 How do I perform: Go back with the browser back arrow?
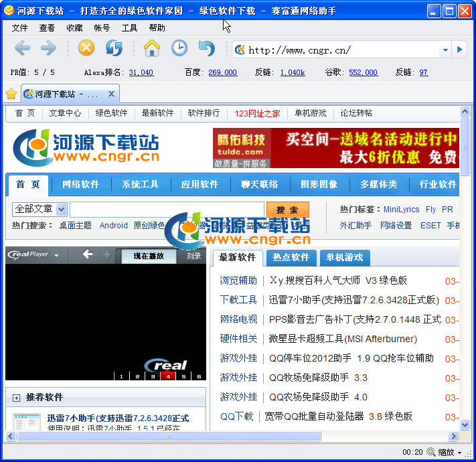pyautogui.click(x=22, y=48)
